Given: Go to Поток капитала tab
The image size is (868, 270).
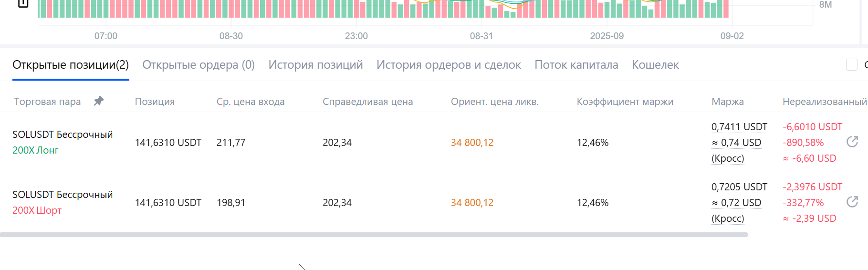Looking at the screenshot, I should 576,65.
